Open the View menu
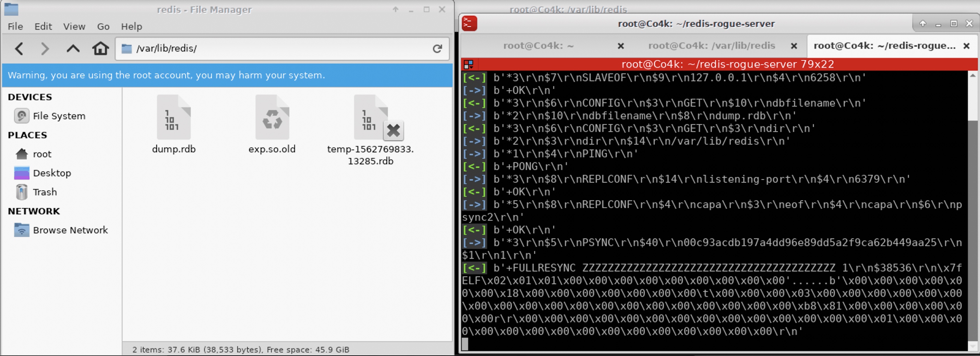This screenshot has height=356, width=980. [74, 26]
